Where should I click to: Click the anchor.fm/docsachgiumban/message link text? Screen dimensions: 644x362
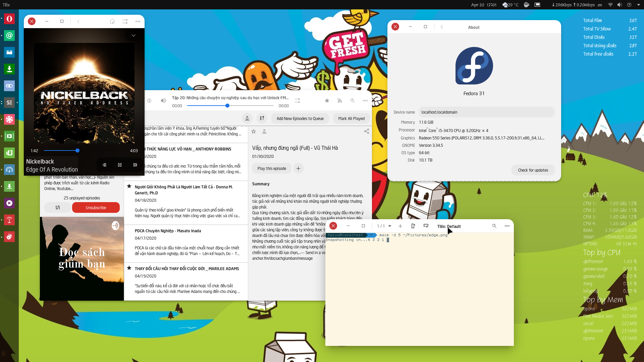[282, 258]
